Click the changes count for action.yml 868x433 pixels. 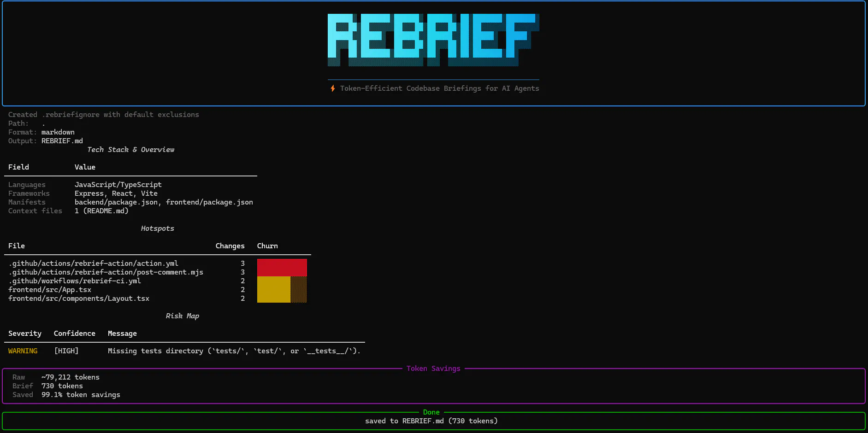[242, 263]
